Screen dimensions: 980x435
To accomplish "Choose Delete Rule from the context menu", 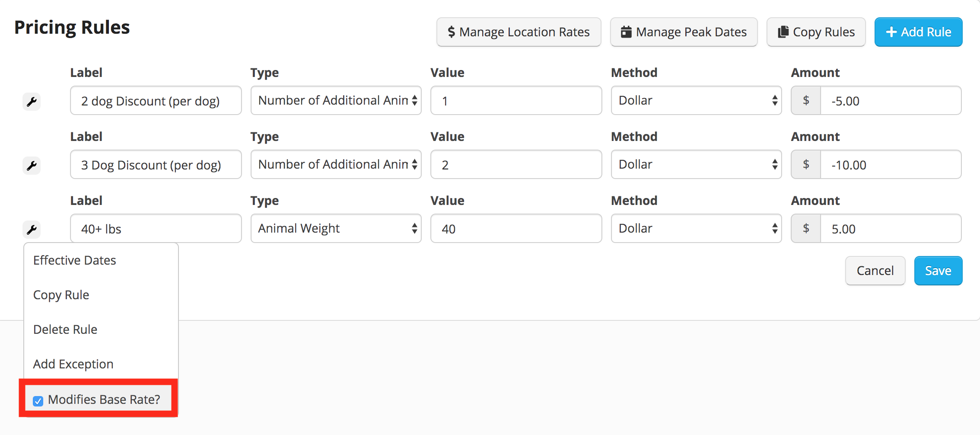I will pos(65,329).
